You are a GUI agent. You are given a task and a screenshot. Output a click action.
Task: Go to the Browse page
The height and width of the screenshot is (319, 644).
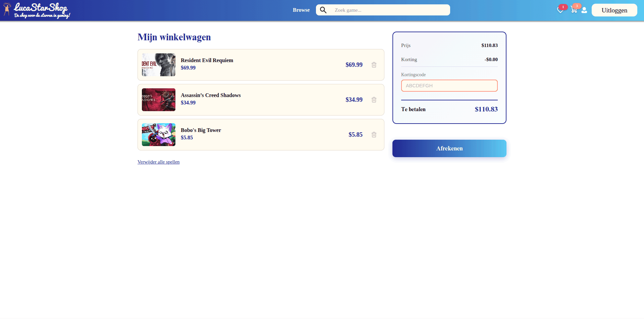coord(301,10)
